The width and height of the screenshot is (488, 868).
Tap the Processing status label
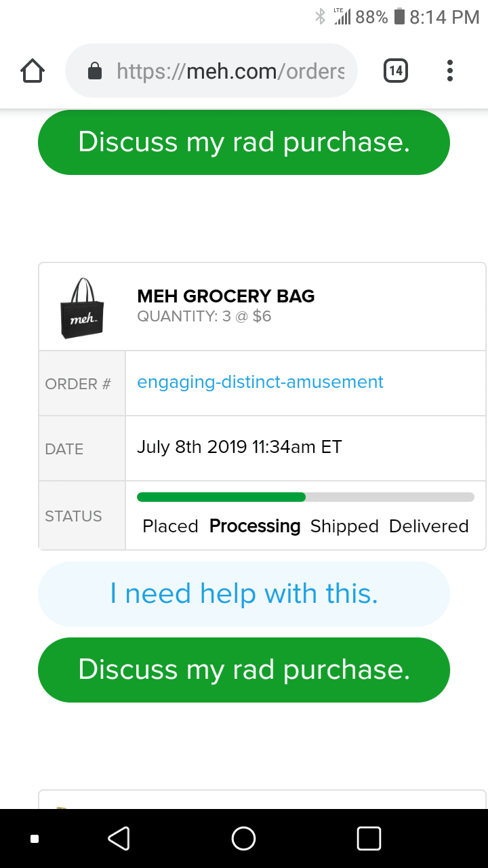(255, 526)
